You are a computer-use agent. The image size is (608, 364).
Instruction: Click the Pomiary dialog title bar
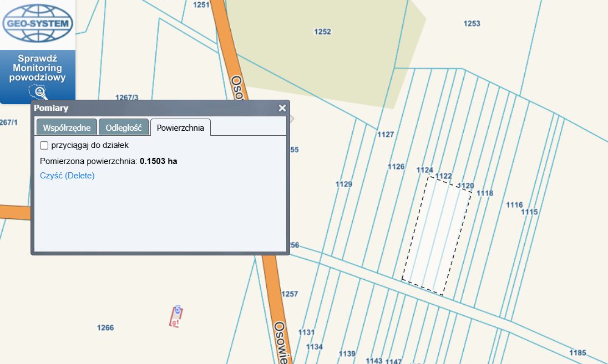[155, 108]
